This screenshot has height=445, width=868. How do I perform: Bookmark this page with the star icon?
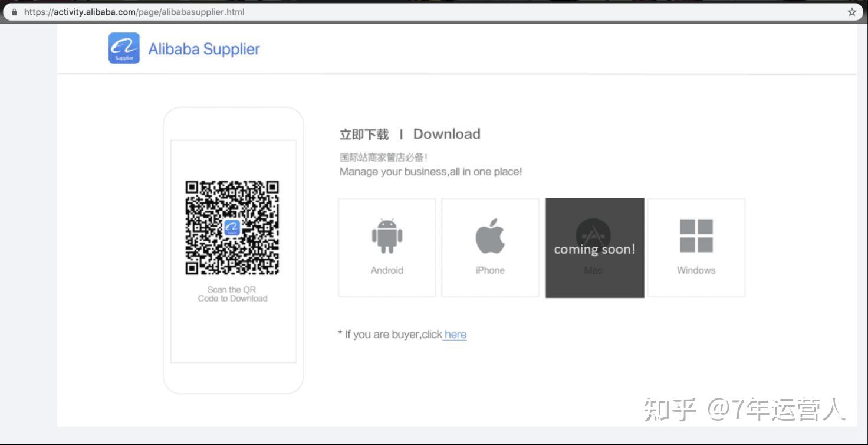coord(852,12)
